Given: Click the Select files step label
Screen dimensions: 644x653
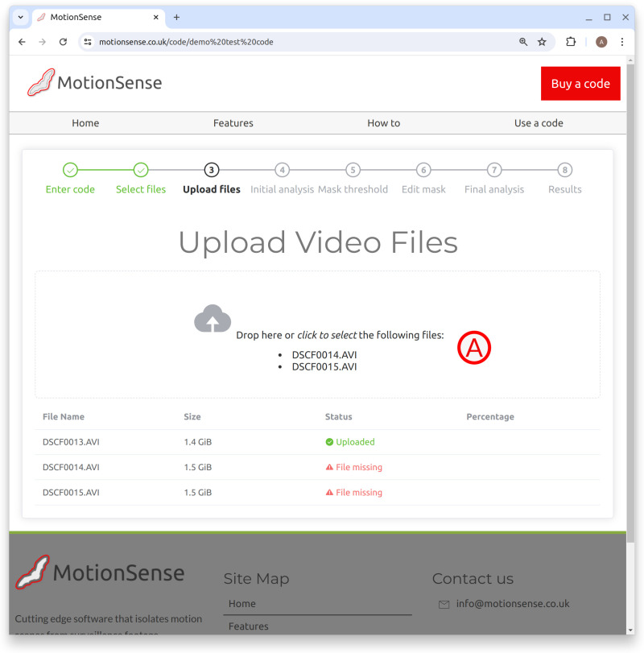Looking at the screenshot, I should click(141, 189).
